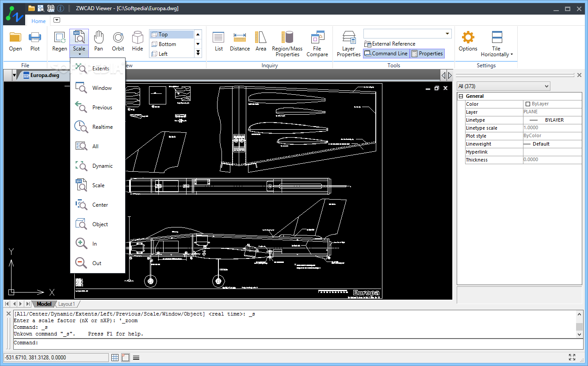Switch to the Layout1 tab

click(67, 304)
